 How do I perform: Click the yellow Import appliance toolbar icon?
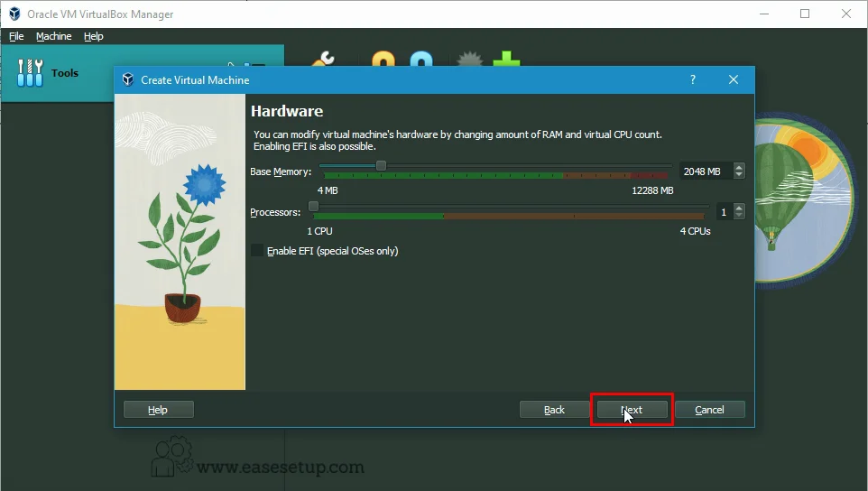[383, 59]
